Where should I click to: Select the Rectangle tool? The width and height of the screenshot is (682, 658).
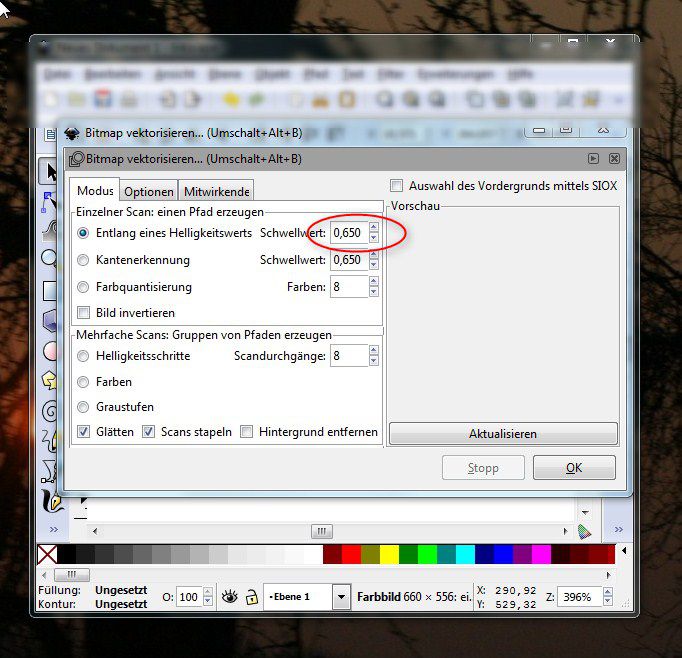pyautogui.click(x=50, y=291)
